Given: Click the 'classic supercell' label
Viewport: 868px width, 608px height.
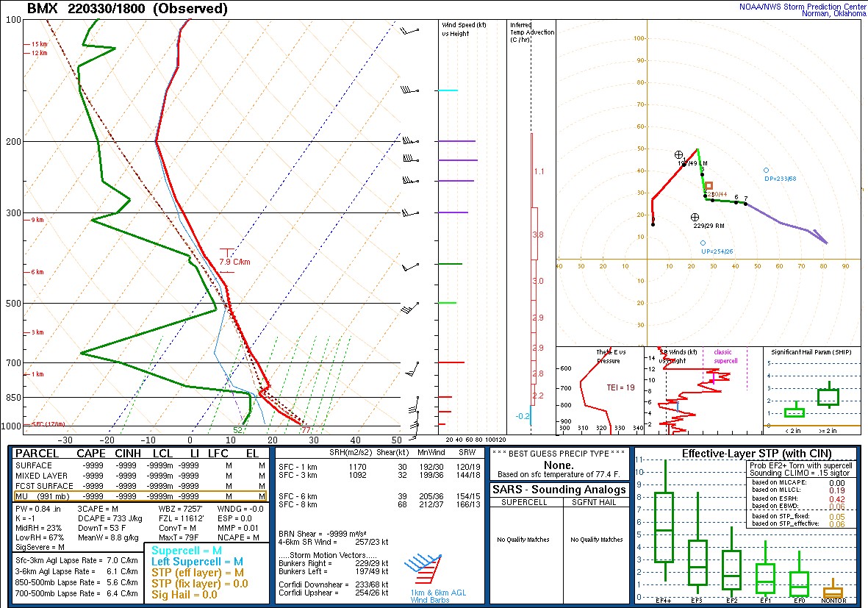Looking at the screenshot, I should coord(725,356).
